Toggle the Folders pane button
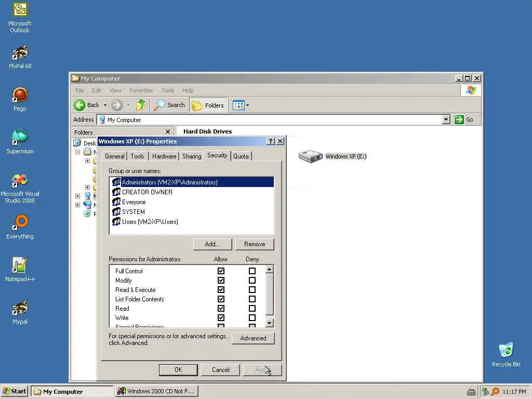Image resolution: width=532 pixels, height=399 pixels. [208, 105]
